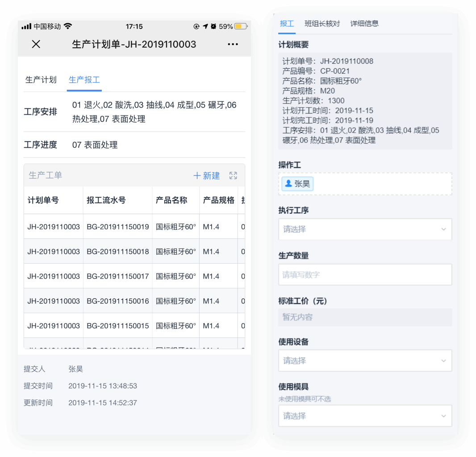
Task: Click the alarm clock status icon
Action: pyautogui.click(x=213, y=26)
